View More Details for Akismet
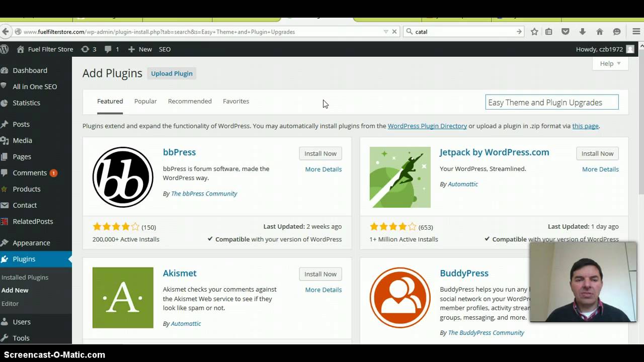Image resolution: width=644 pixels, height=362 pixels. pos(323,290)
